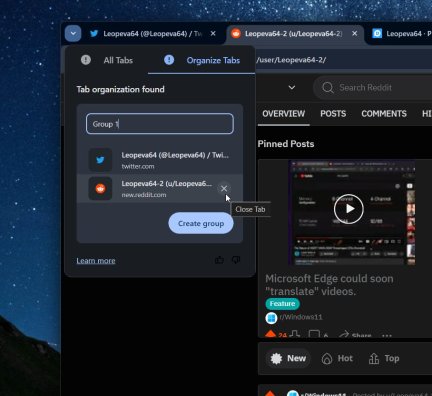Sort posts by Top
The image size is (432, 396).
384,358
